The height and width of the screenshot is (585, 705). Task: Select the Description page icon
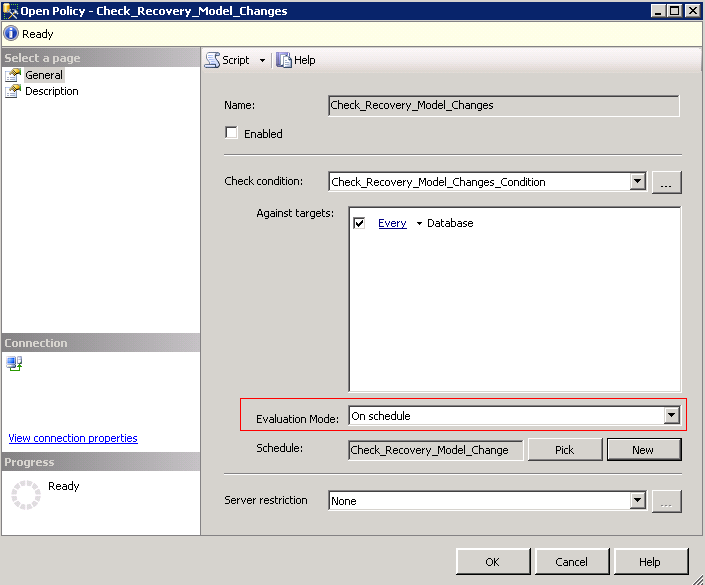click(x=13, y=91)
